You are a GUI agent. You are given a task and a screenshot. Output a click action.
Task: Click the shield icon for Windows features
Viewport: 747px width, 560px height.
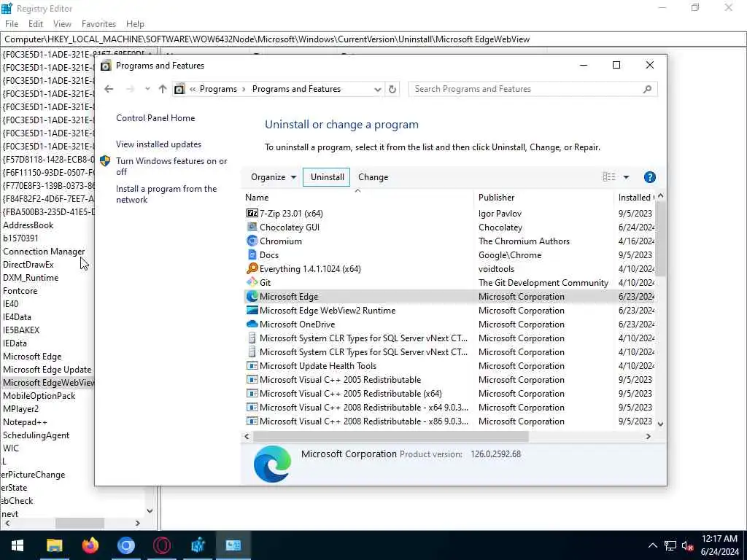point(105,161)
